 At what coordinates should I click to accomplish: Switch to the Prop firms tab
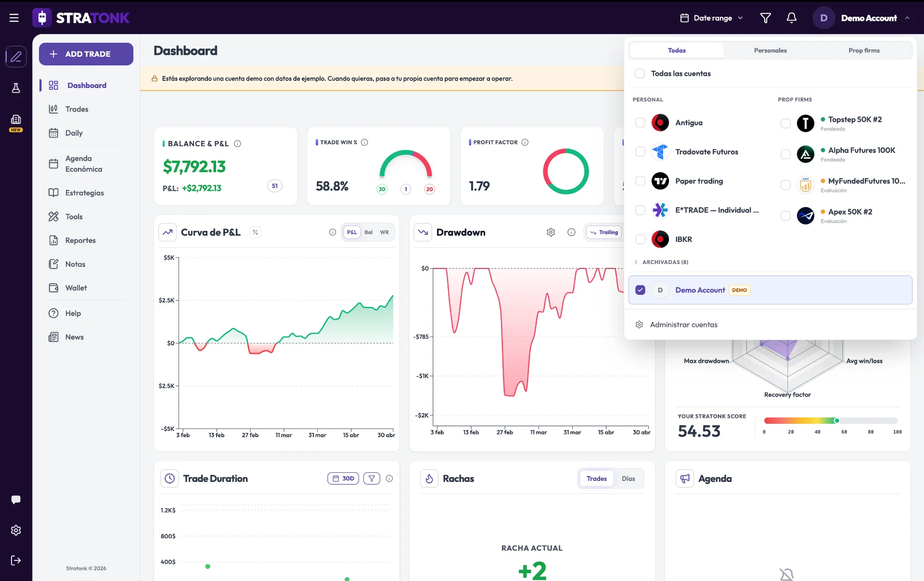click(864, 51)
